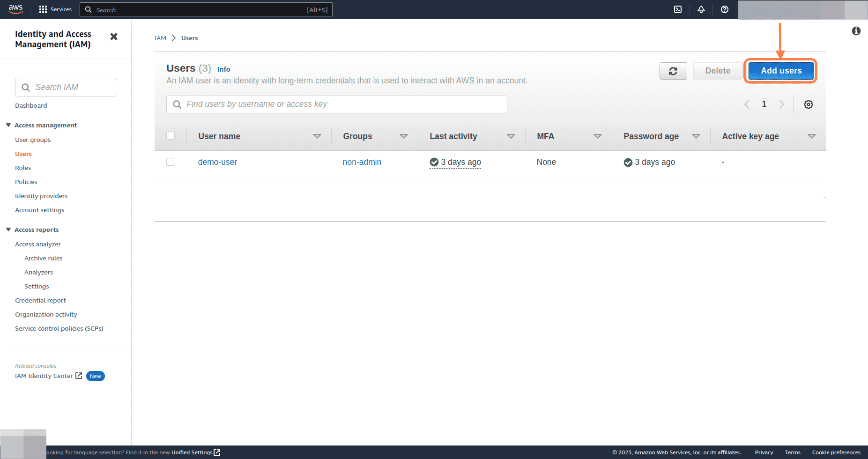
Task: Open Credential report
Action: (x=40, y=300)
